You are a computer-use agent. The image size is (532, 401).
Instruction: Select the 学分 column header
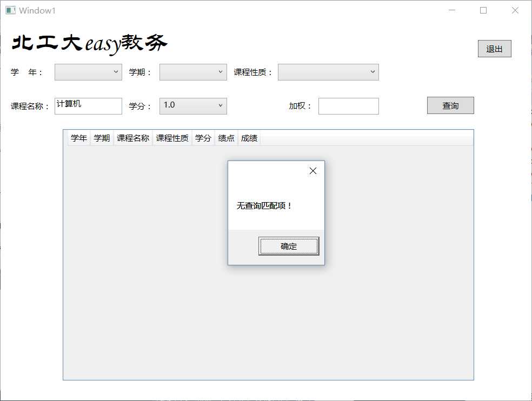pos(203,138)
